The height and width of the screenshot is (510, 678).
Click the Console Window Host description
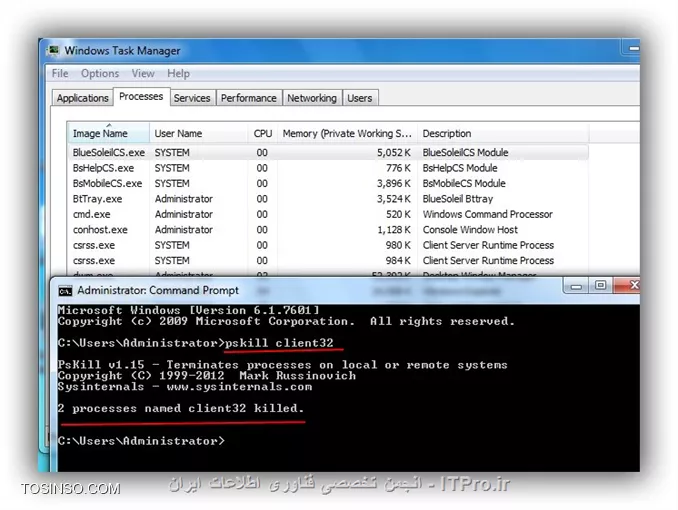coord(470,230)
